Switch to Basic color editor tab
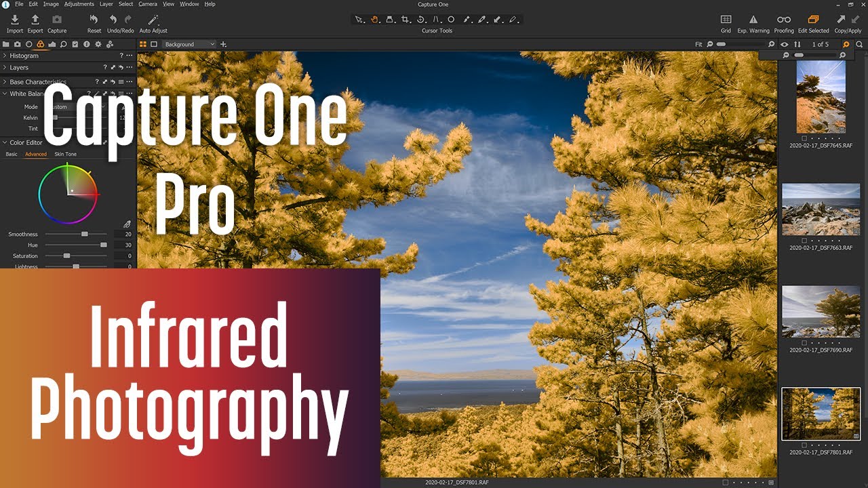 (x=12, y=155)
